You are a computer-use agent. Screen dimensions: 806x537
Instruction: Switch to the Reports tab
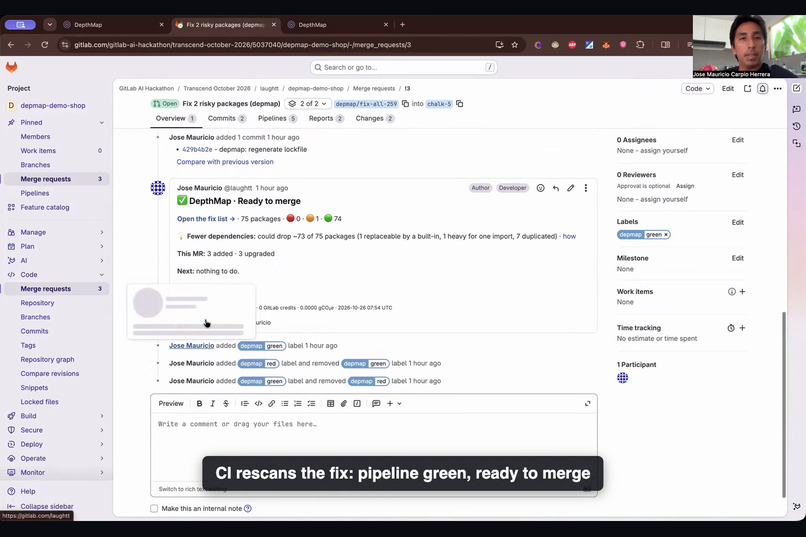pos(326,118)
